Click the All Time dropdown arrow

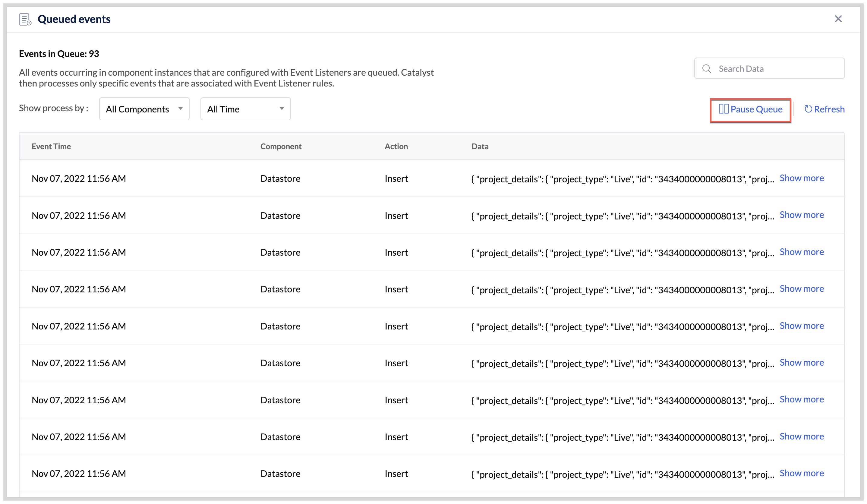pyautogui.click(x=282, y=109)
